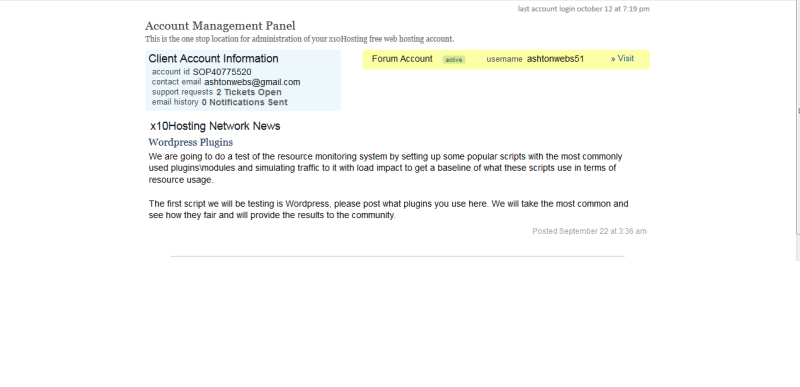This screenshot has height=387, width=800.
Task: Click the news article first paragraph
Action: point(385,168)
